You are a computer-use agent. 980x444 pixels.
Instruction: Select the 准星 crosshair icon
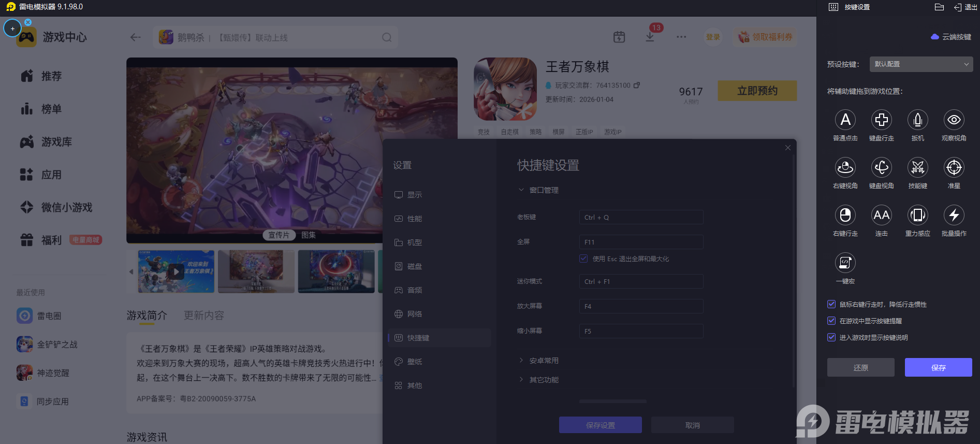(x=954, y=167)
